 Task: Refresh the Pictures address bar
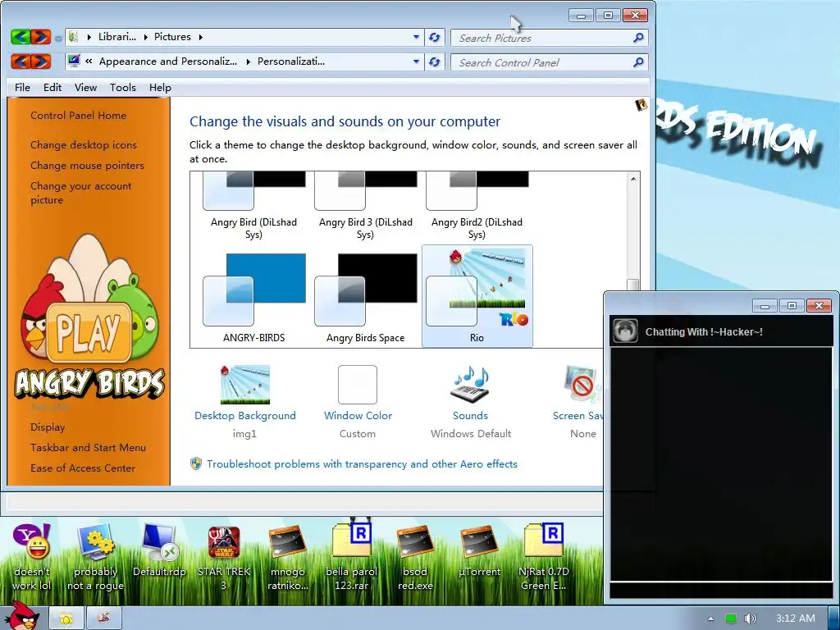coord(435,37)
